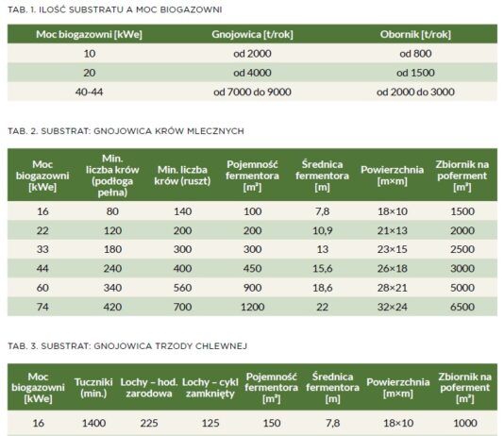The image size is (504, 436).
Task: Click the 'TAB. 1. ILOŚĆ SUBSTRATU A MOC BIOGAZOWNI' title
Action: pyautogui.click(x=115, y=9)
